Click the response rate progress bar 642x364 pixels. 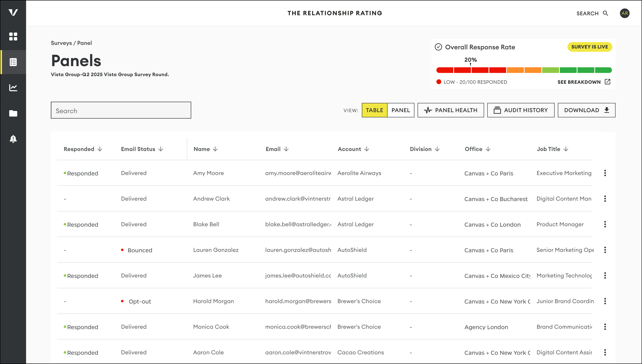tap(524, 70)
